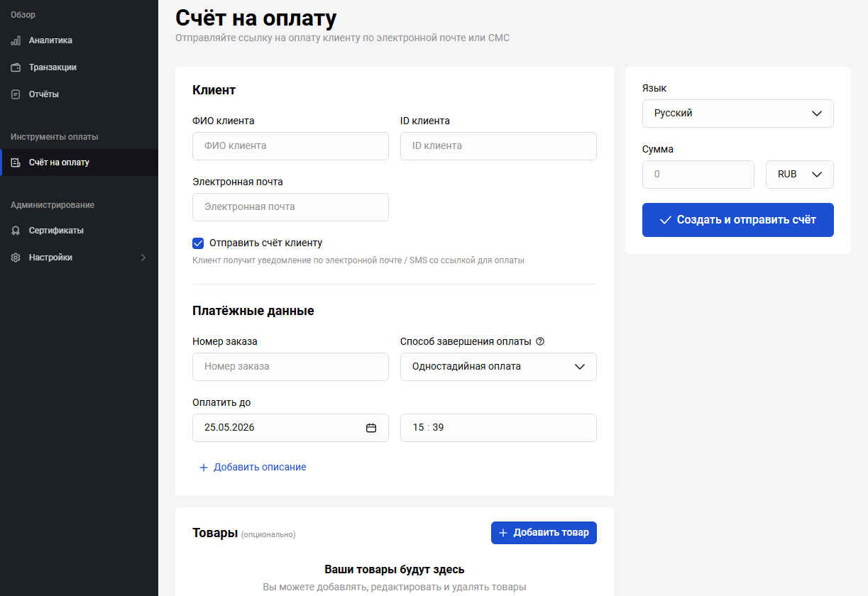
Task: Open the Одностадийная оплата dropdown
Action: pos(498,367)
